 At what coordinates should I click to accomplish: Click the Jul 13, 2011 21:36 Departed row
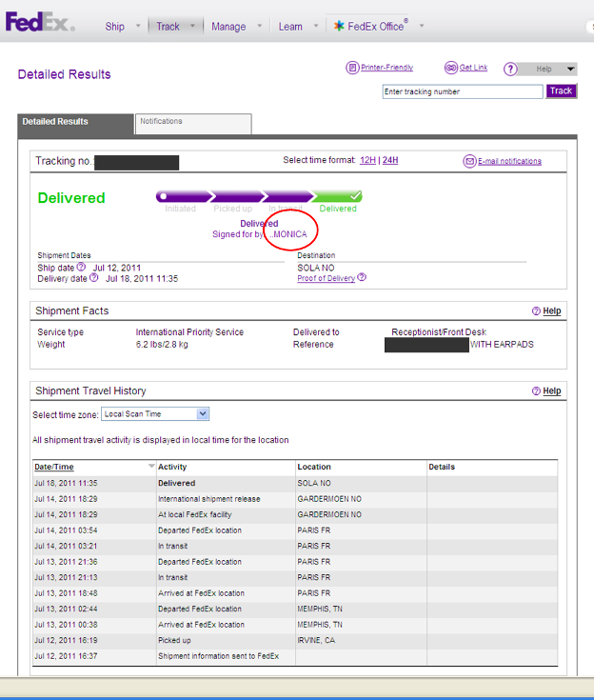295,562
